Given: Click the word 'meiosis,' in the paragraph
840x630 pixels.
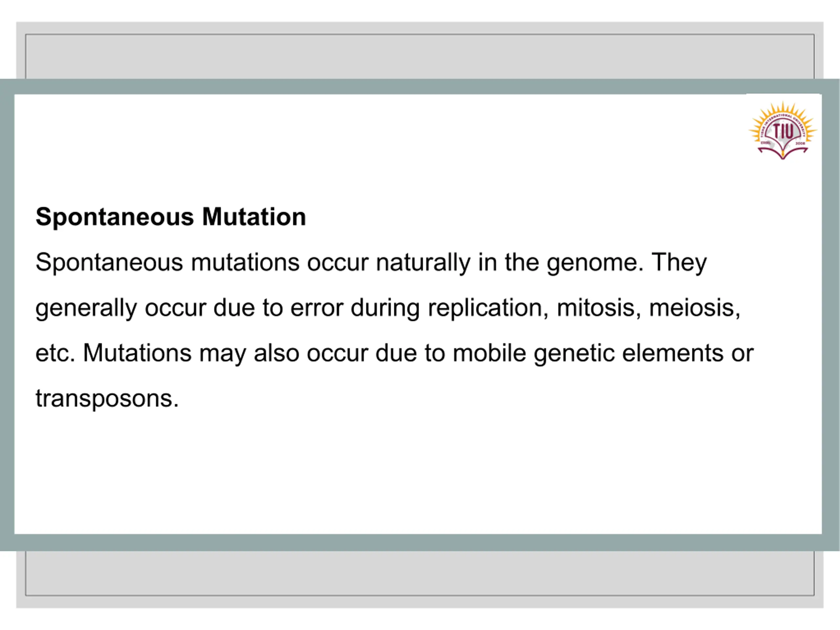Looking at the screenshot, I should (x=695, y=308).
